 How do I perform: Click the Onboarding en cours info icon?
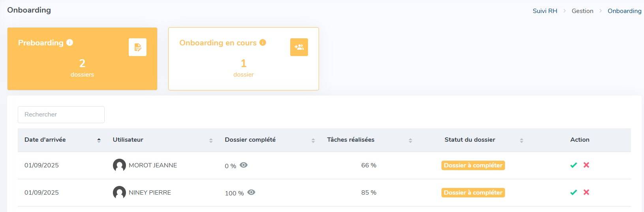click(263, 43)
